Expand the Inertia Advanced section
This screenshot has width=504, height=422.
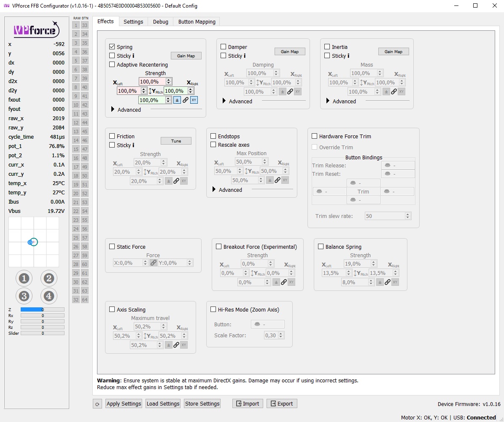coord(328,101)
